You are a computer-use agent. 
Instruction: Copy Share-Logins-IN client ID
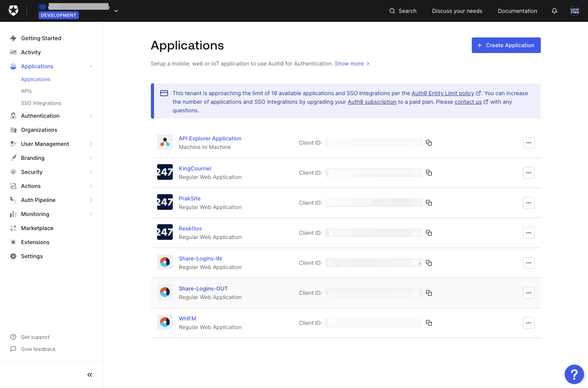(429, 263)
